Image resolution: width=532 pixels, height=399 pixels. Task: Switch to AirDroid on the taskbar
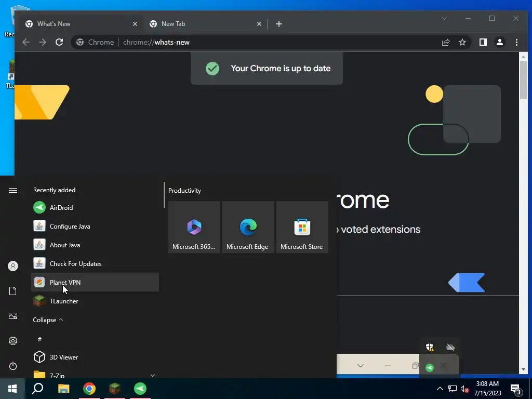(x=140, y=389)
